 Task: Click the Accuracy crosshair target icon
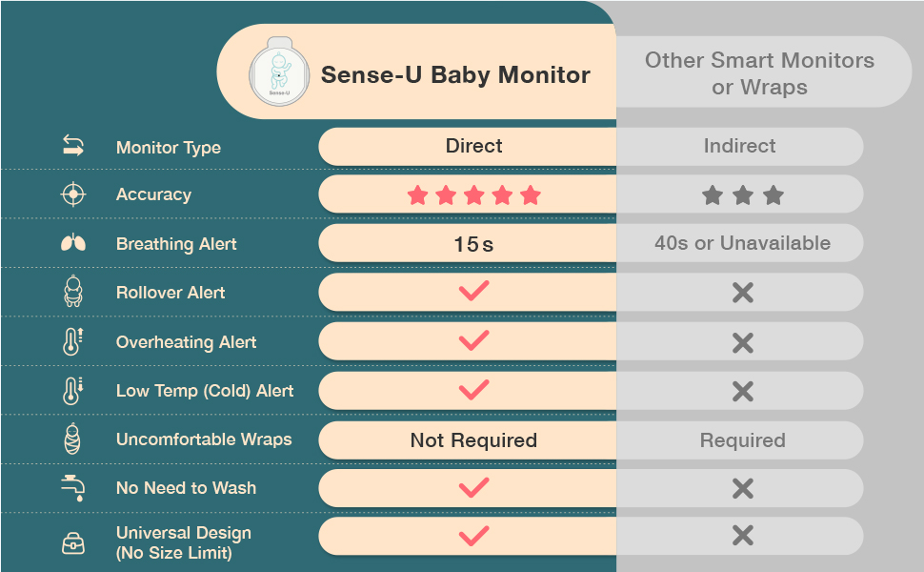coord(73,194)
